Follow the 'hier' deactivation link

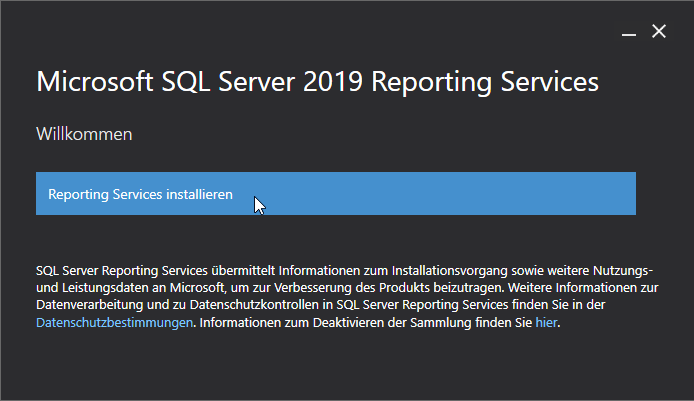tap(546, 323)
